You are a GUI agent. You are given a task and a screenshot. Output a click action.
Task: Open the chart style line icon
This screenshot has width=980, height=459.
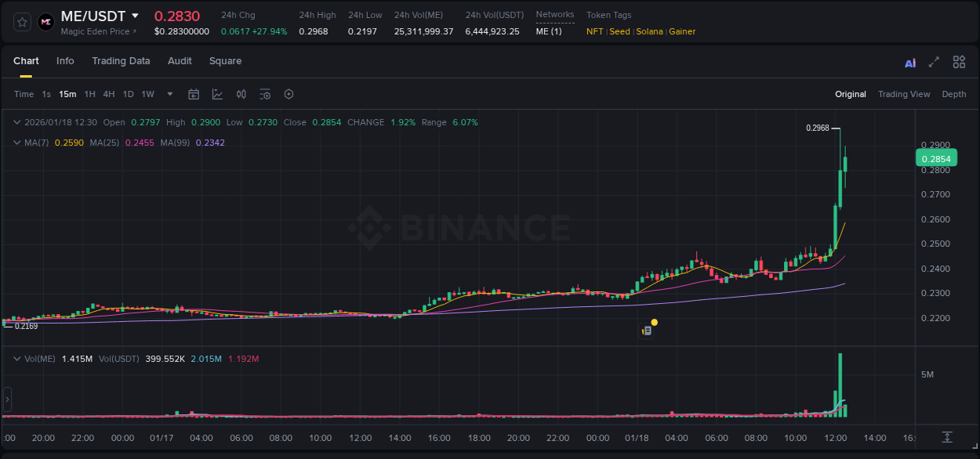pyautogui.click(x=216, y=94)
